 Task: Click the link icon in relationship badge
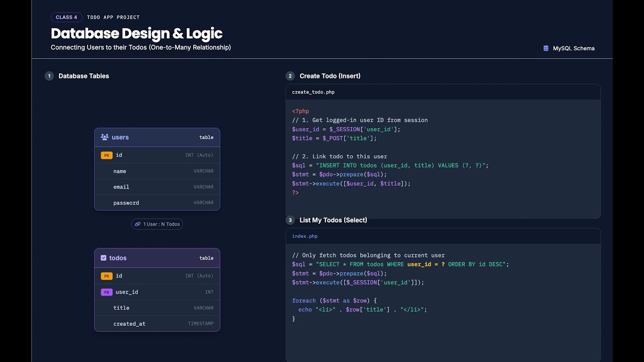[138, 224]
